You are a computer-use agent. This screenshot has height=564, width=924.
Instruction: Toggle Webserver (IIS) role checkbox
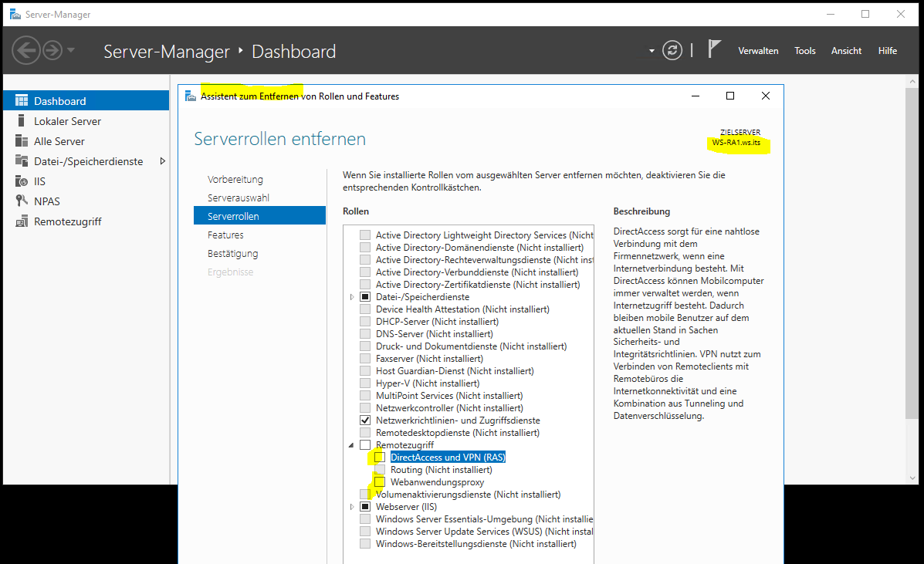coord(365,507)
